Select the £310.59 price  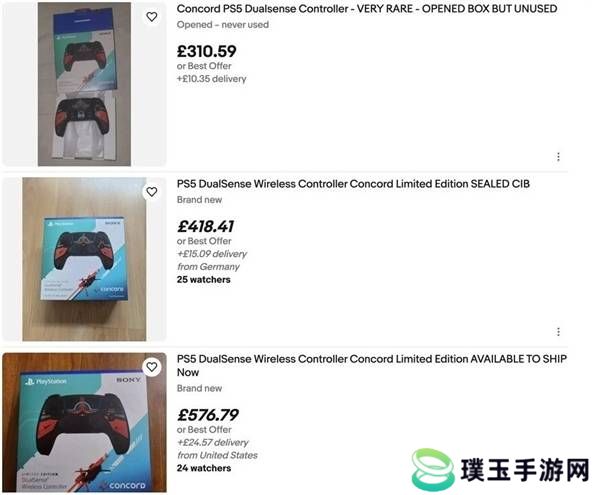(x=207, y=51)
